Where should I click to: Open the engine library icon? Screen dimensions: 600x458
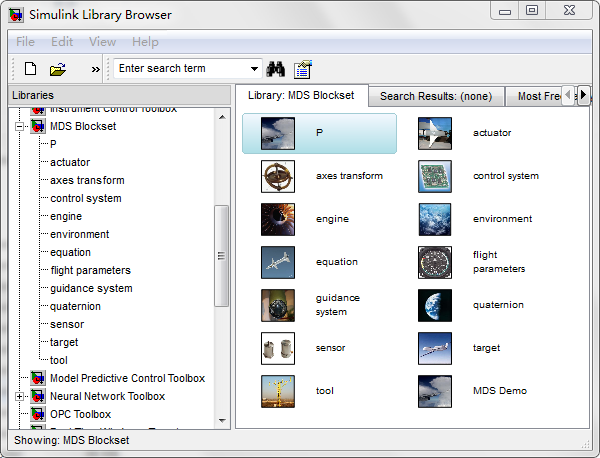[278, 219]
